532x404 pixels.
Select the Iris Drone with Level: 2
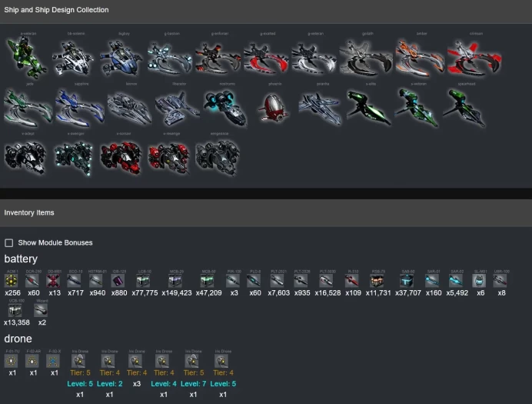pos(108,361)
